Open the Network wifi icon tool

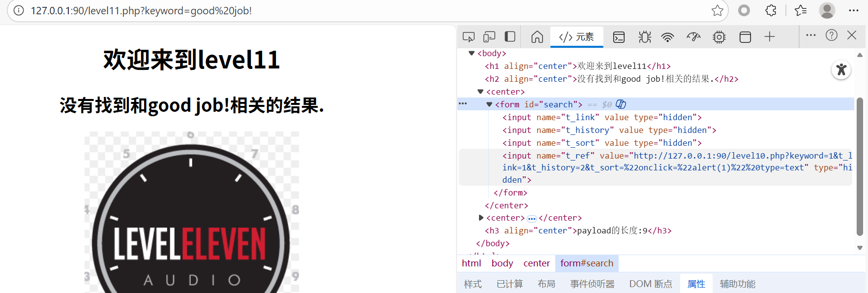667,37
